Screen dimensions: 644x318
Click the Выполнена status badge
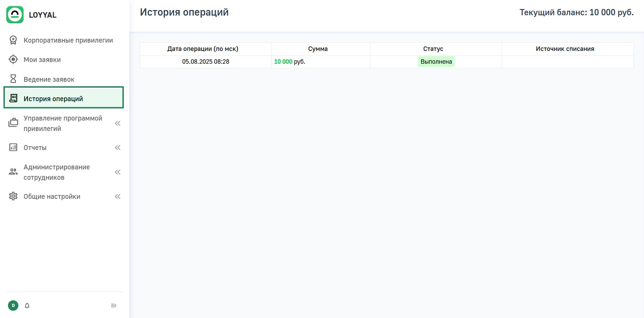(436, 62)
